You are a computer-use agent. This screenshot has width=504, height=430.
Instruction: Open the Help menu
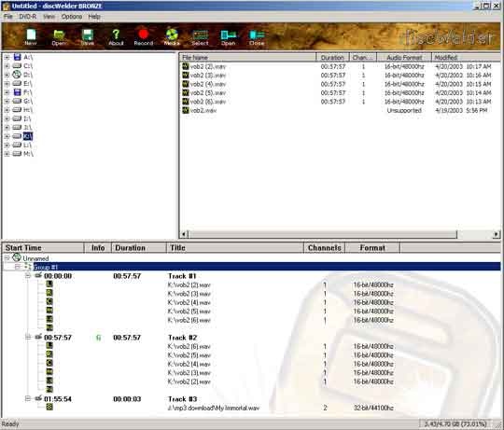(x=94, y=17)
